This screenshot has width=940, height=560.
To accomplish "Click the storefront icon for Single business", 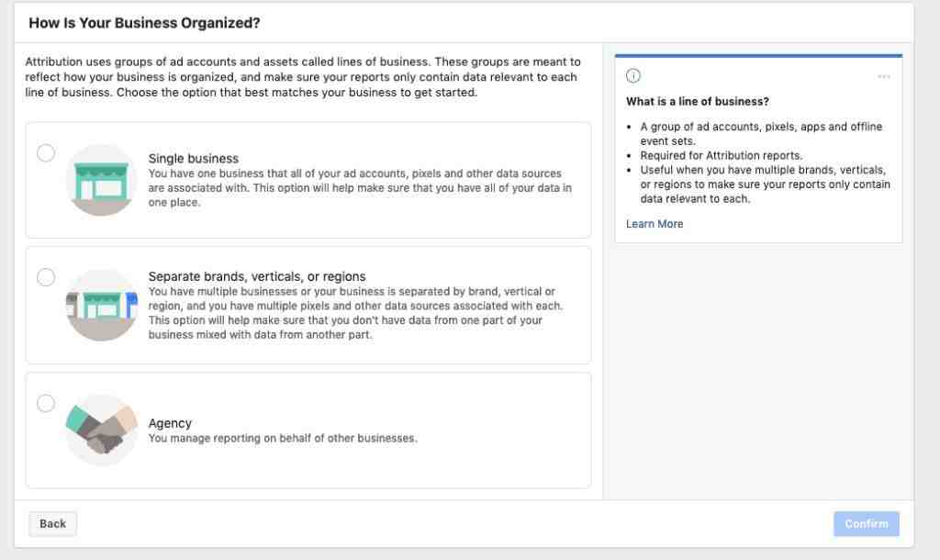I will 101,180.
